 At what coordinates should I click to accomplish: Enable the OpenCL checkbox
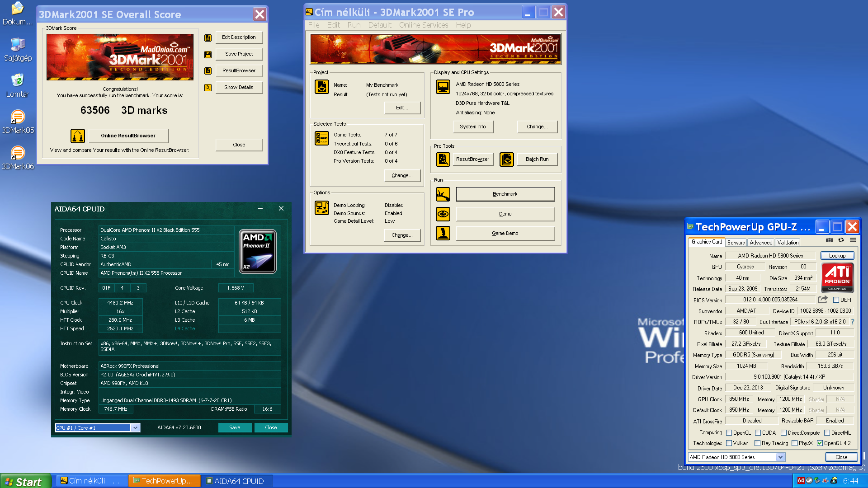pos(729,433)
